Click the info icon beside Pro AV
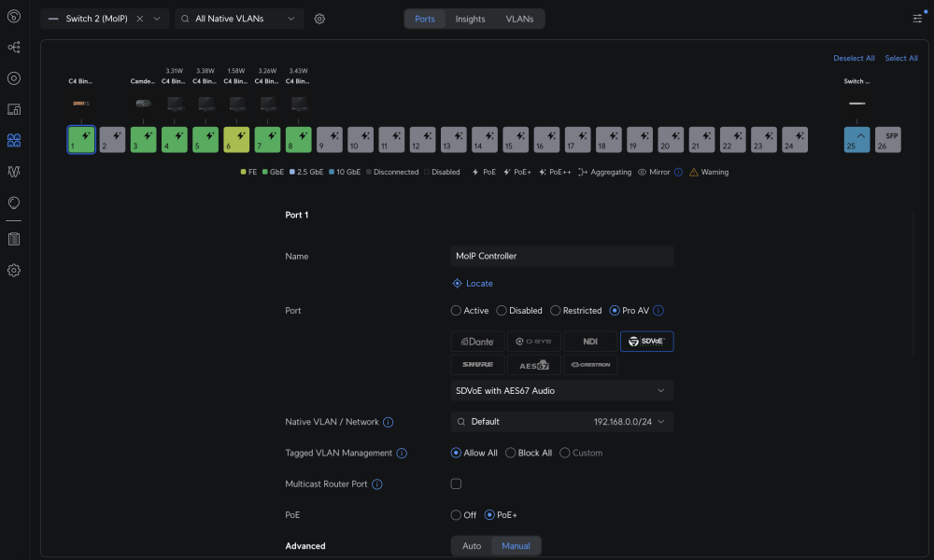Screen dimensions: 934x560 (x=658, y=311)
